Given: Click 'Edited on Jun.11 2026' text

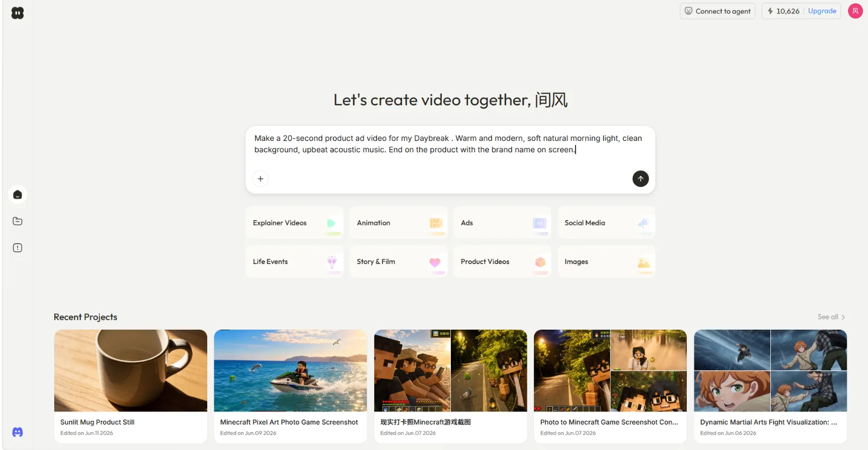Looking at the screenshot, I should click(x=87, y=433).
